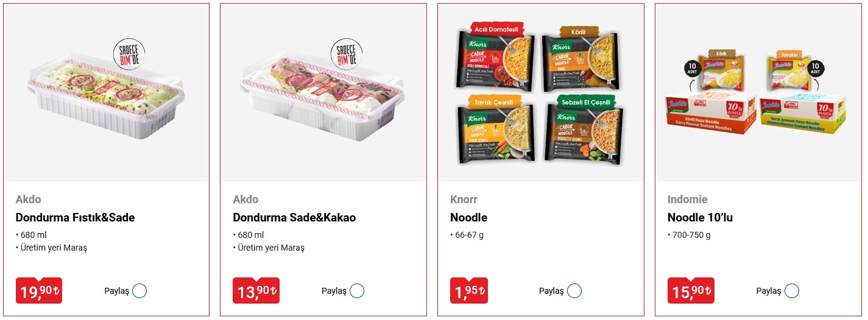Click the Paylaş text under Knorr Noodle

(x=551, y=291)
